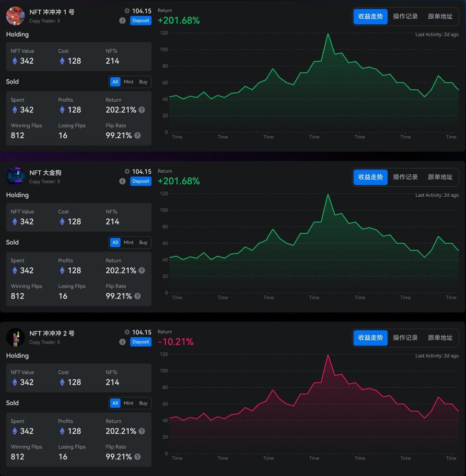Click the NFT 冲冲冲 1 号 trader avatar
466x476 pixels.
pos(15,16)
